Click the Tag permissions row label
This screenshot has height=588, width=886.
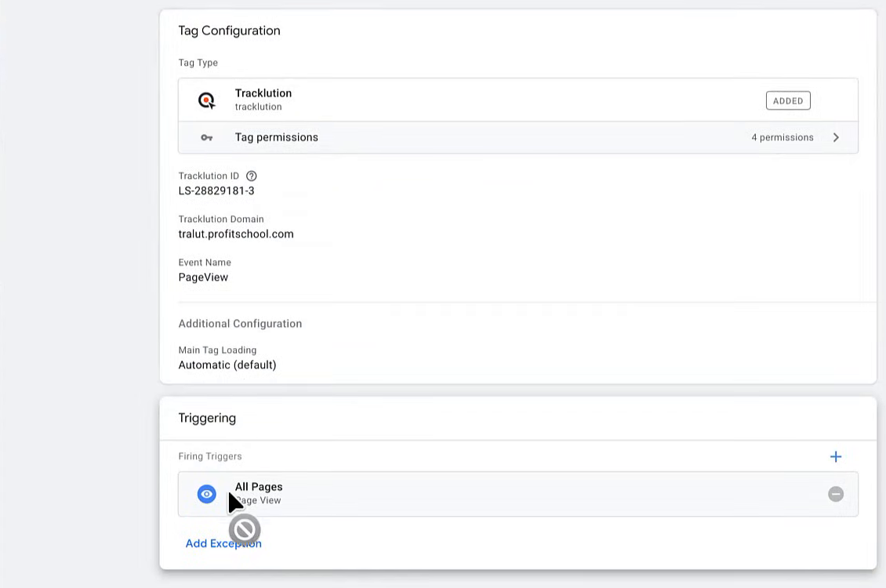(x=276, y=137)
